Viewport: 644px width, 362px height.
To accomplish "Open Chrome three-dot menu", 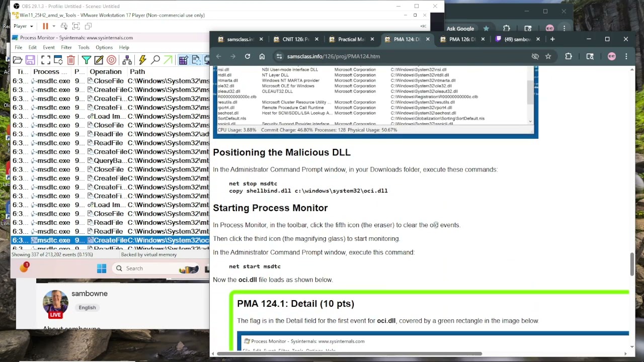I will tap(626, 56).
